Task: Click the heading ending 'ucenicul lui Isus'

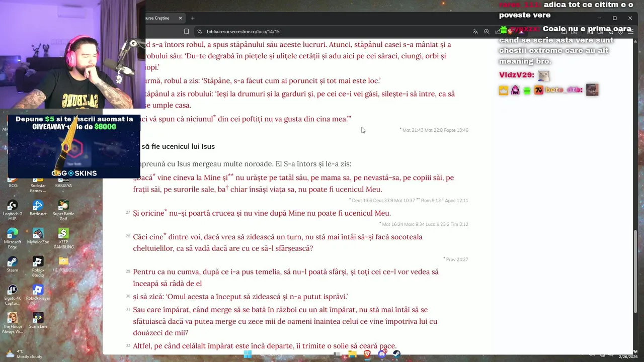Action: [x=178, y=146]
